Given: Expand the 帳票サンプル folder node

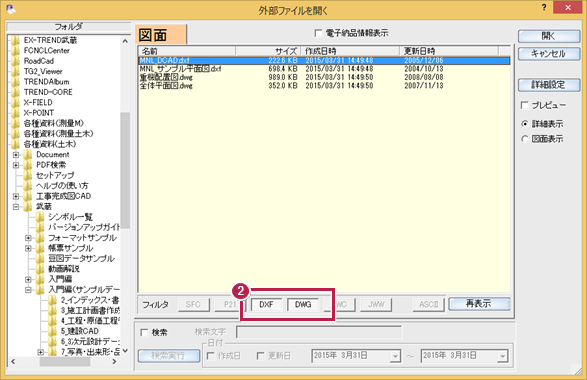Looking at the screenshot, I should (x=28, y=248).
